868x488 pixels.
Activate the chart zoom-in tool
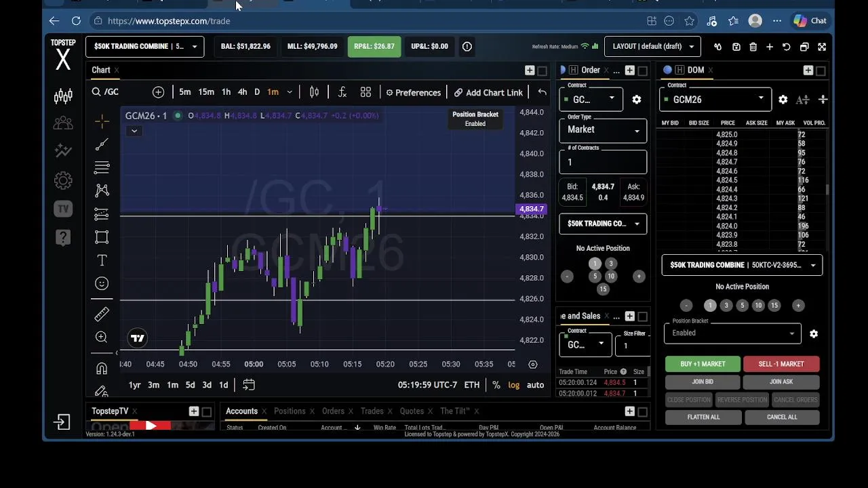102,337
